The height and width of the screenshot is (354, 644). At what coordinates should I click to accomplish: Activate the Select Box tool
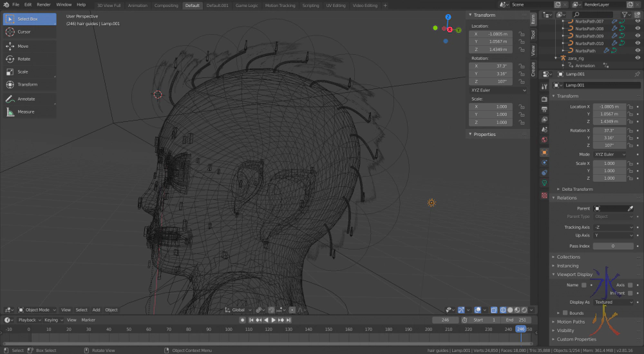click(30, 19)
